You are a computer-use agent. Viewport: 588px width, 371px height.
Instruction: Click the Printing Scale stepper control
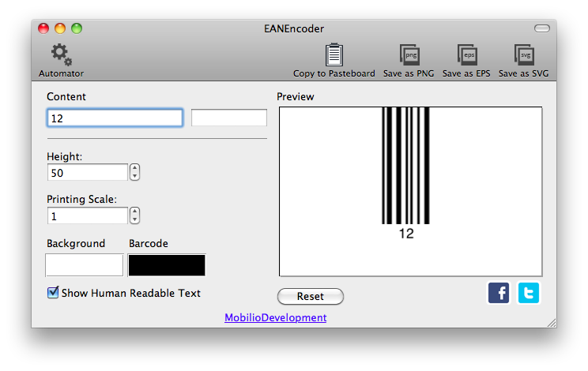[134, 215]
